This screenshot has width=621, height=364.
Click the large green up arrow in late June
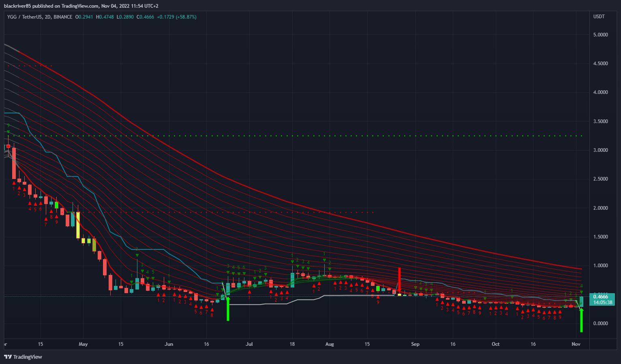(228, 309)
